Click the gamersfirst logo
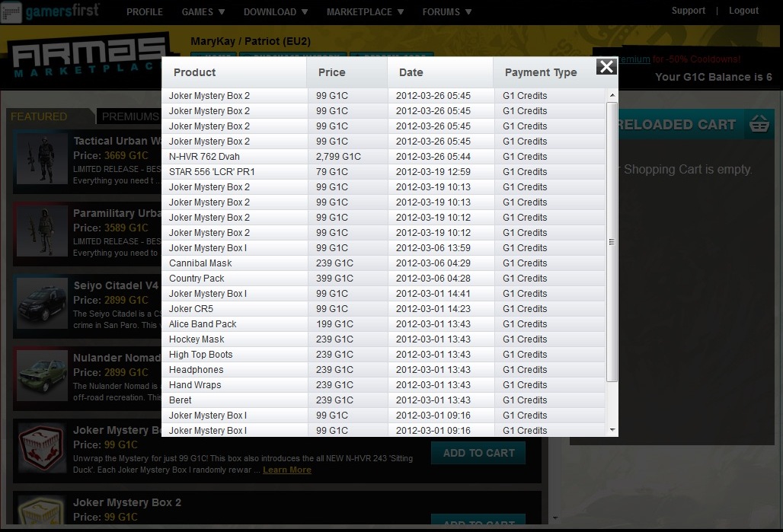This screenshot has width=783, height=532. (50, 12)
